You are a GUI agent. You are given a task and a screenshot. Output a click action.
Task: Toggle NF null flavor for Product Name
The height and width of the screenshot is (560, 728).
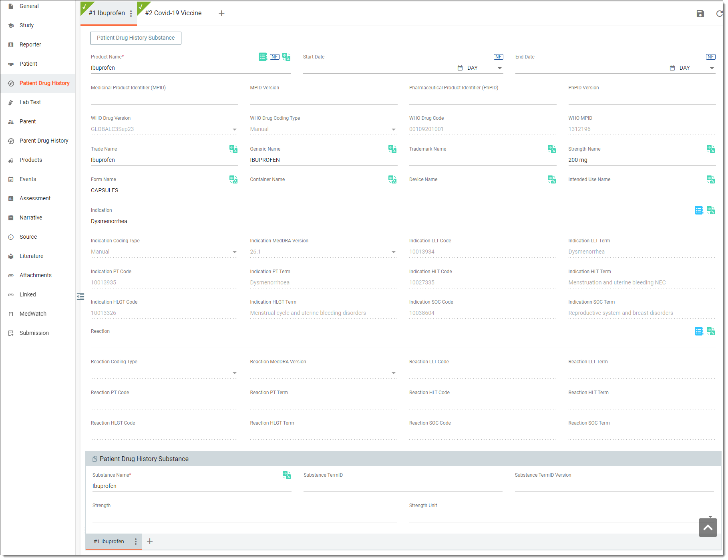275,57
